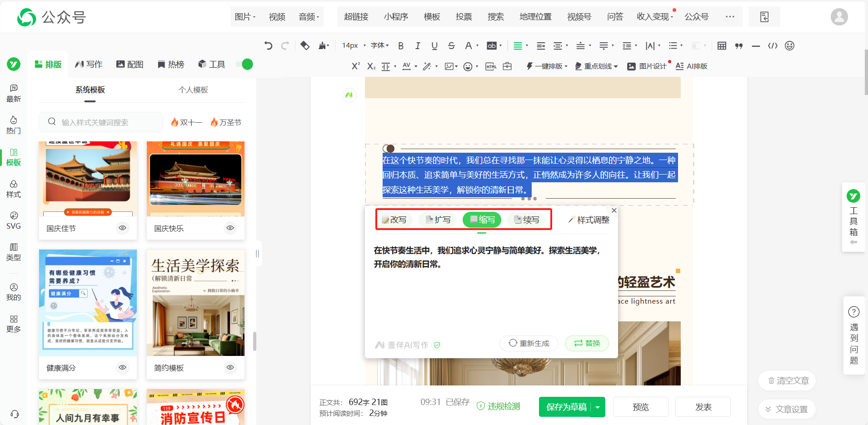Open the save-as-draft dropdown arrow

[598, 407]
